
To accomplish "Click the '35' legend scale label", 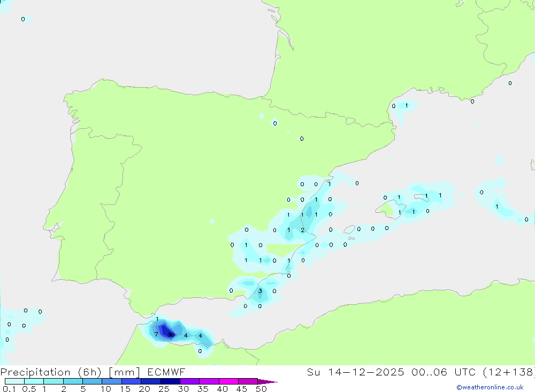I will pyautogui.click(x=203, y=389).
